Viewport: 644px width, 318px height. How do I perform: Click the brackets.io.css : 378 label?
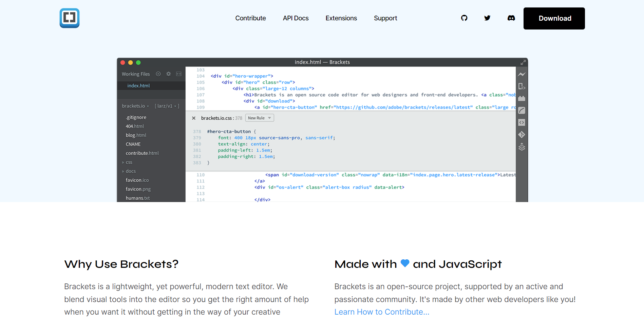pos(222,118)
